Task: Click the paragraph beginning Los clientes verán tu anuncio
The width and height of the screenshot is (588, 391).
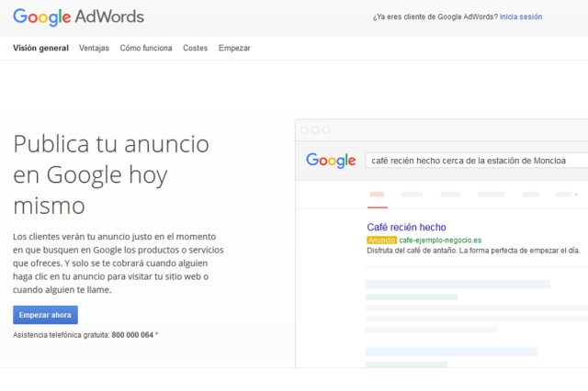Action: pyautogui.click(x=119, y=263)
